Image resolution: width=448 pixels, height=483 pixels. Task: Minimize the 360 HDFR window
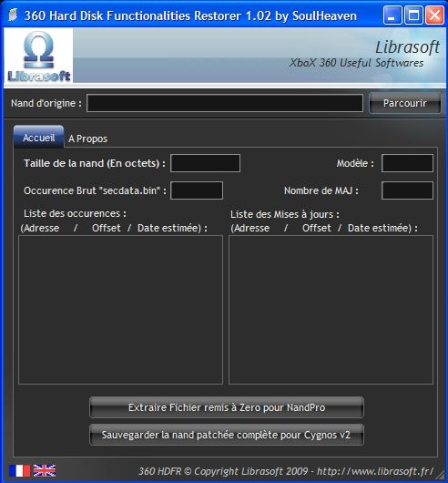[392, 15]
